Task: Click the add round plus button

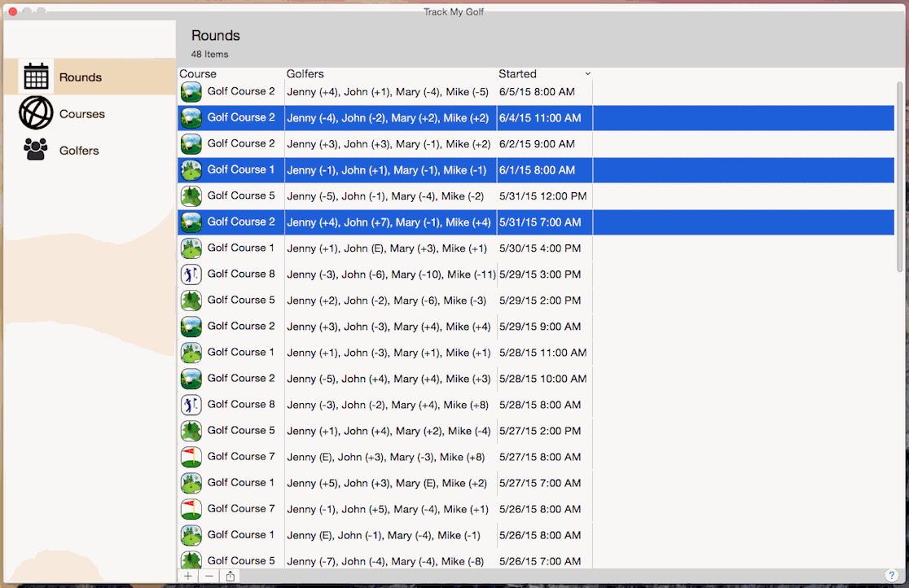Action: 188,576
